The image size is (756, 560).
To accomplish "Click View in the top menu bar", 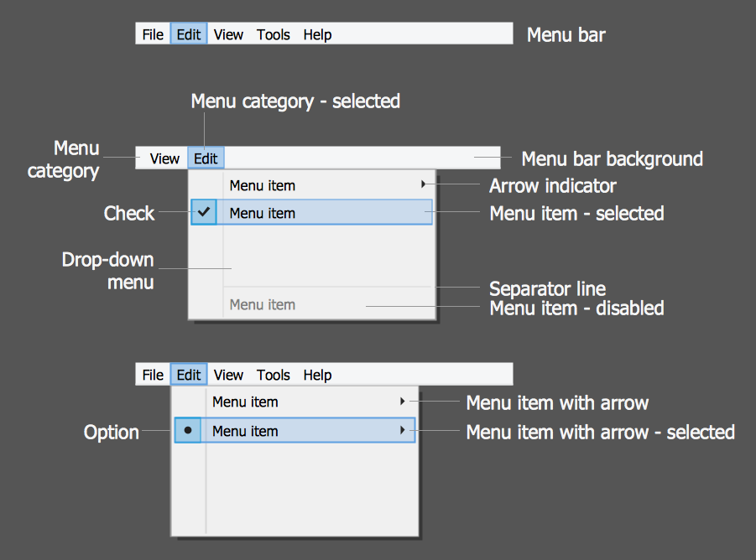I will tap(228, 34).
